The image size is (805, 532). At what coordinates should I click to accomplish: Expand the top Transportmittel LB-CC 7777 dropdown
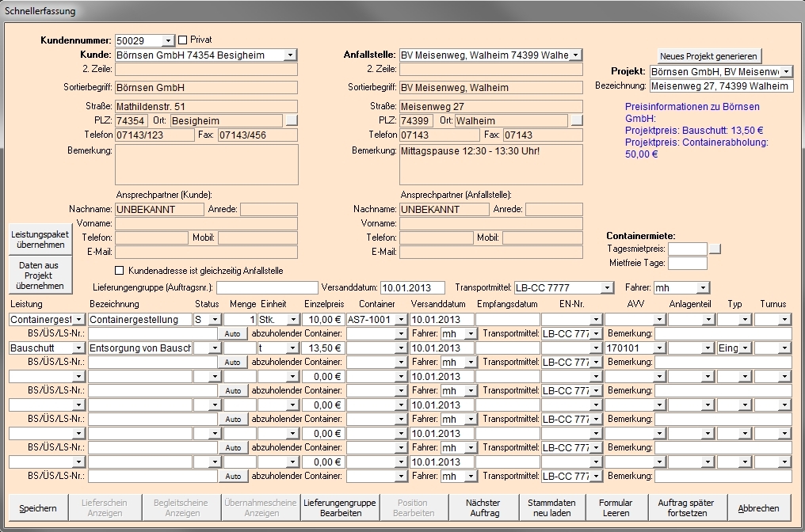click(607, 287)
